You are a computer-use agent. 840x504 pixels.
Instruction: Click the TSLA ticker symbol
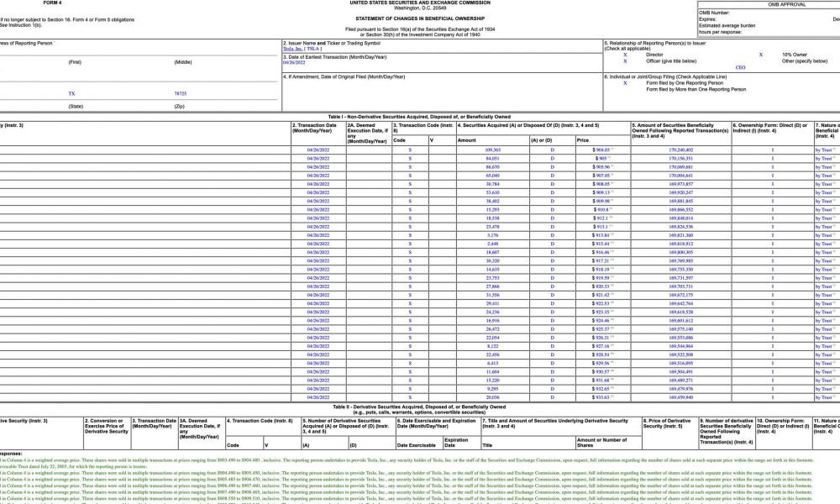coord(312,49)
